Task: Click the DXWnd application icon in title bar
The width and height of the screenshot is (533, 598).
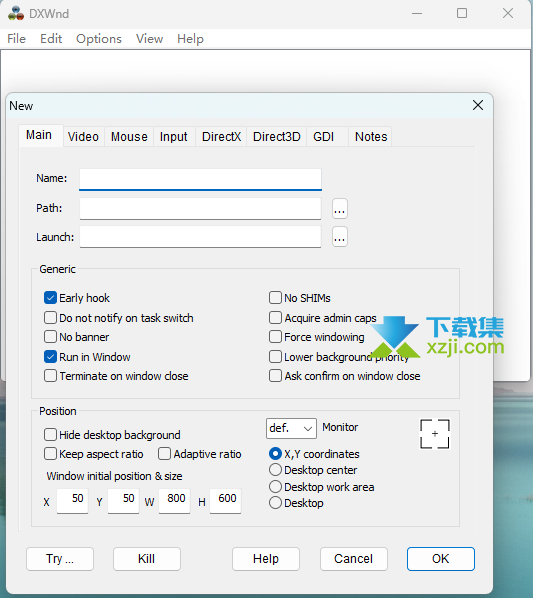Action: click(x=16, y=14)
